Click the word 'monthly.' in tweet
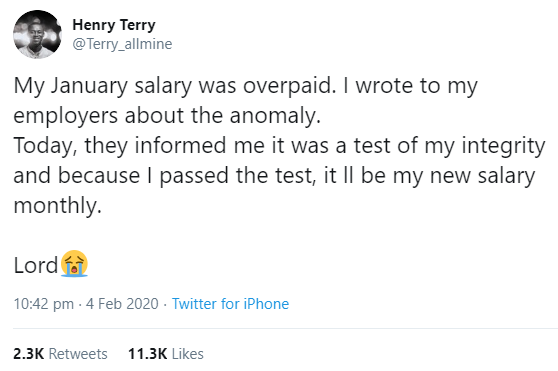558x371 pixels. coord(58,206)
